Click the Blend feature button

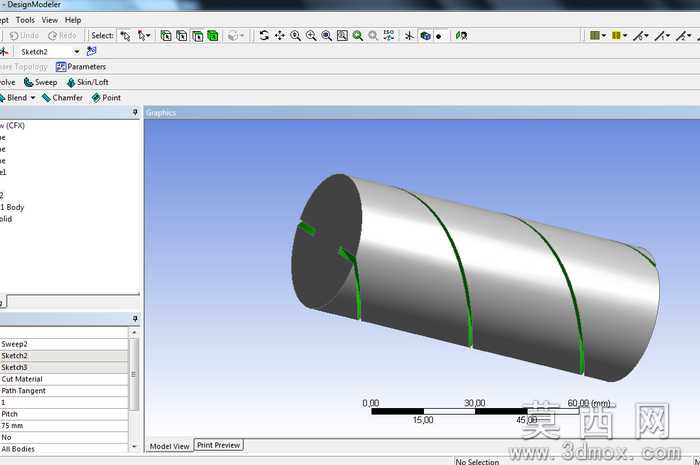click(x=13, y=98)
